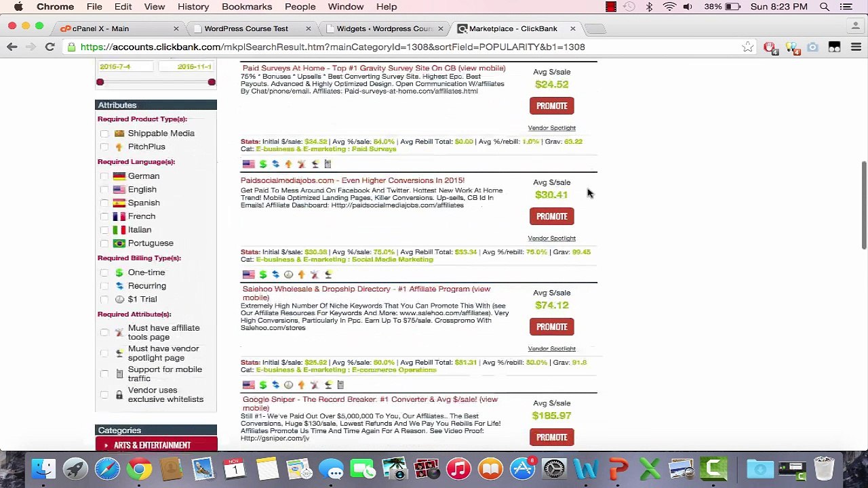Open iTunes from the Dock
Image resolution: width=868 pixels, height=488 pixels.
click(x=458, y=469)
